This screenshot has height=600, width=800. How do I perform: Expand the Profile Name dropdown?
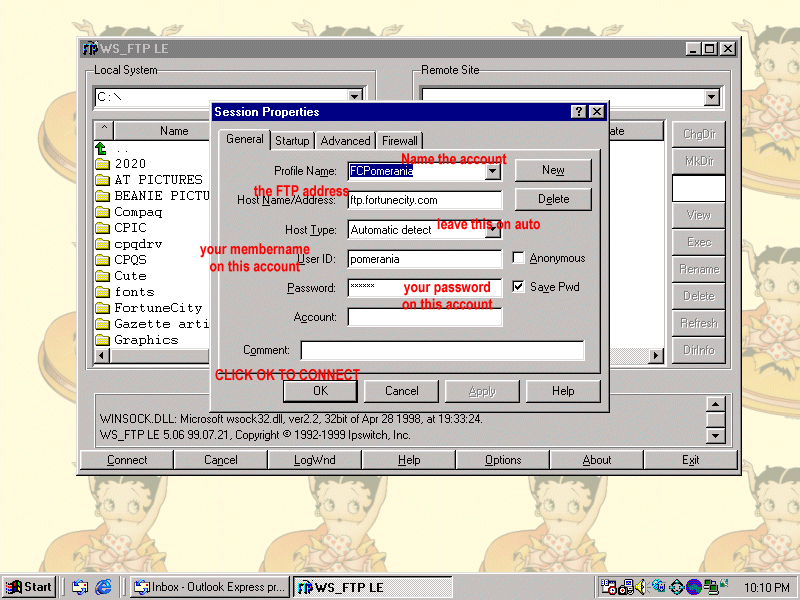pyautogui.click(x=492, y=171)
